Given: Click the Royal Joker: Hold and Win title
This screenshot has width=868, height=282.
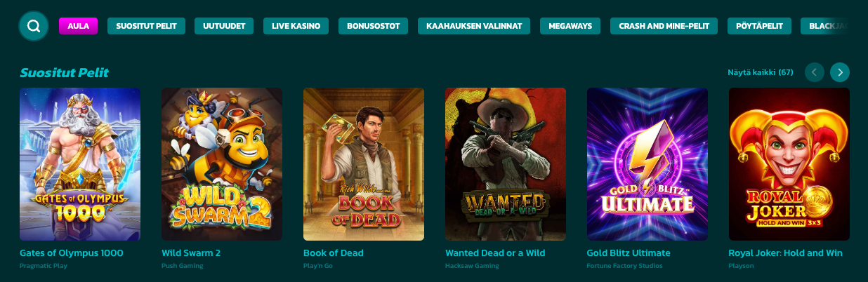Looking at the screenshot, I should 786,253.
